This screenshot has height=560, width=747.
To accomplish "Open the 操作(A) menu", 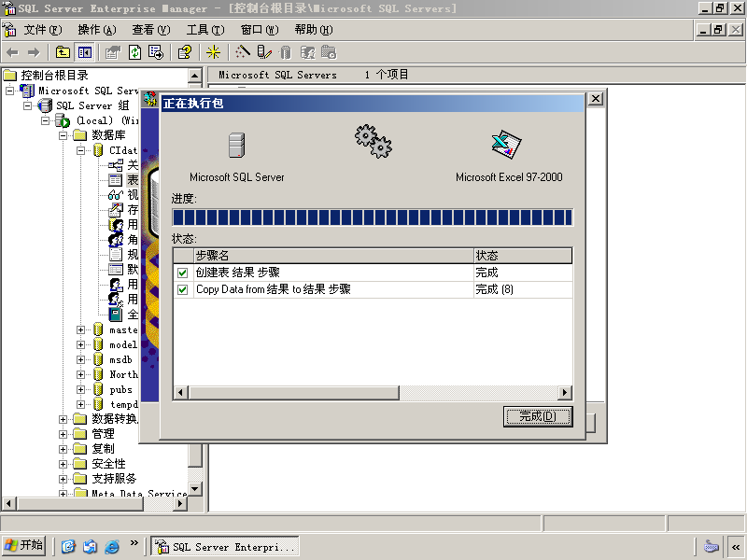I will point(97,30).
